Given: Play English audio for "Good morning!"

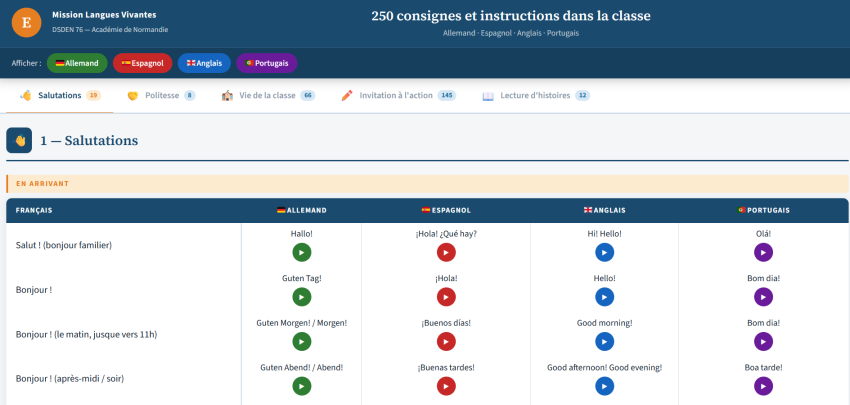Looking at the screenshot, I should coord(604,342).
